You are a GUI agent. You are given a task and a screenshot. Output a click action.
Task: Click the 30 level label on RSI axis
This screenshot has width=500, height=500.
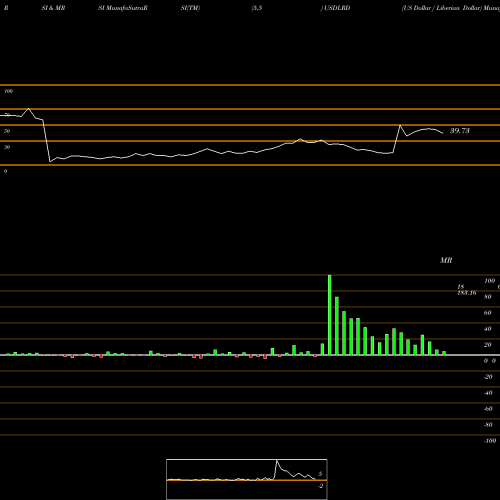click(x=7, y=147)
